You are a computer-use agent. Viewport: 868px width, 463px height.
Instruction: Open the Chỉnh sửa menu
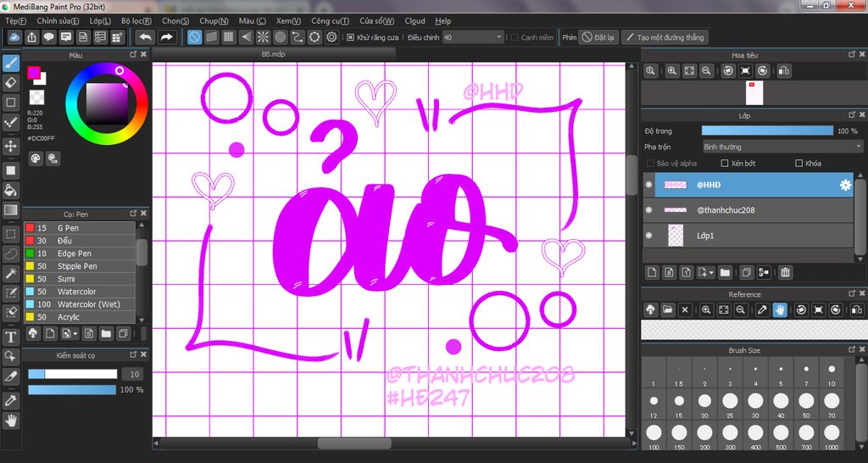point(58,21)
